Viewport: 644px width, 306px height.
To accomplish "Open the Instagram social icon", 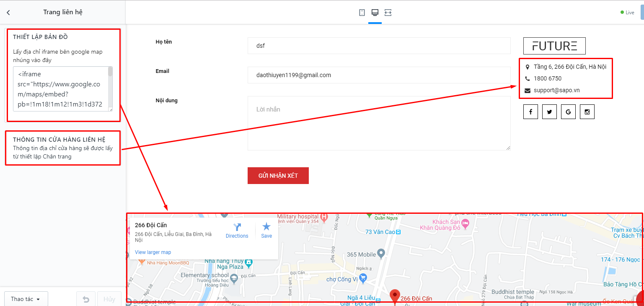I will 587,112.
